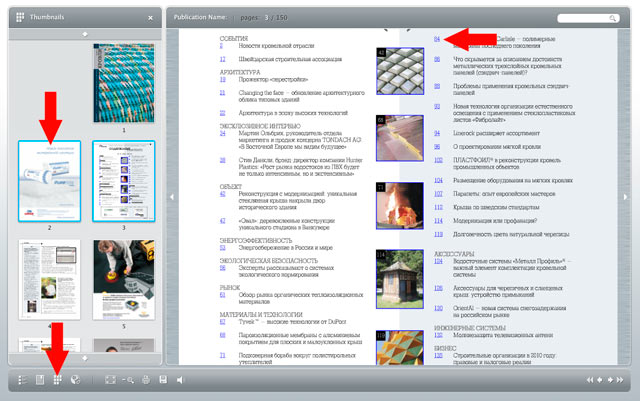
Task: Save the publication using the disk icon
Action: coord(163,380)
